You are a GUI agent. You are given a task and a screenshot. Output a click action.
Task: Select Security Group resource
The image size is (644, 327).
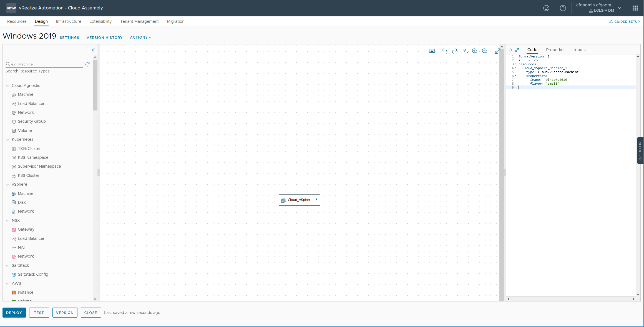[29, 122]
